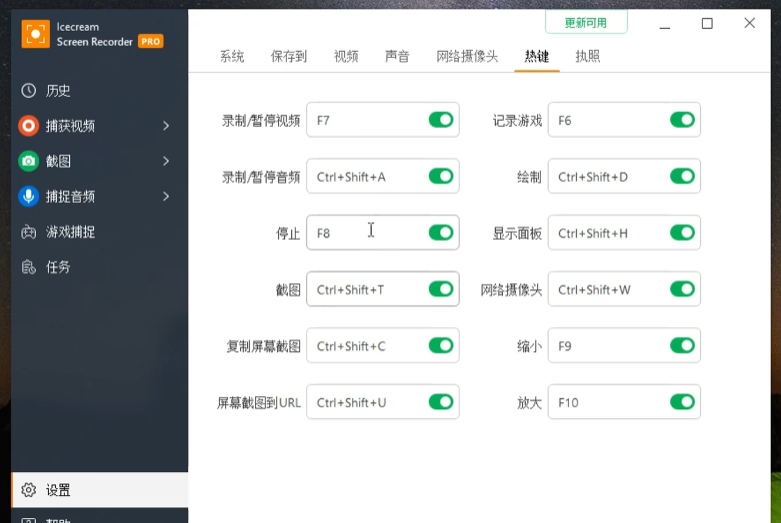Open the 声音 tab
Screen dimensions: 781x523
tap(397, 56)
